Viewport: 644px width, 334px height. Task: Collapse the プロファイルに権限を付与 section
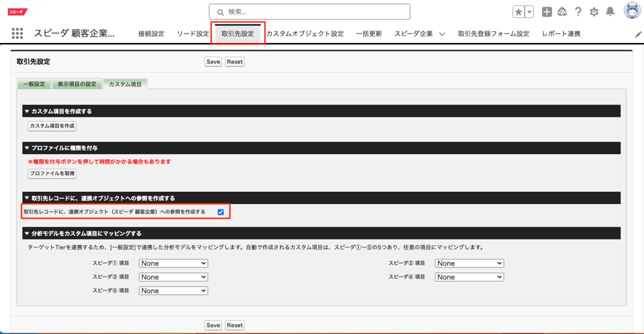coord(27,148)
